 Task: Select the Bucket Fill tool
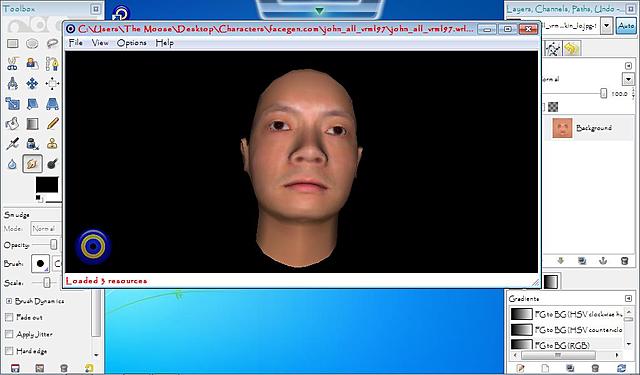[x=13, y=123]
